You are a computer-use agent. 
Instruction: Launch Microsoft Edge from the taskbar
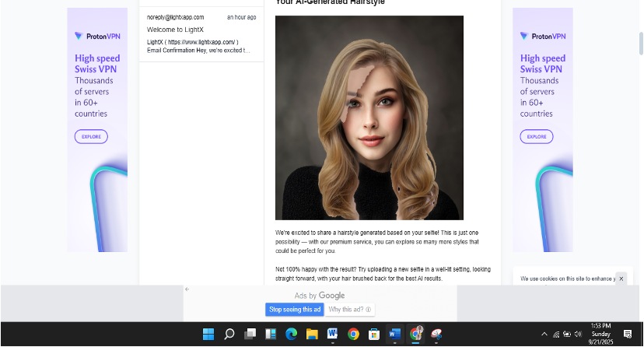click(x=291, y=335)
